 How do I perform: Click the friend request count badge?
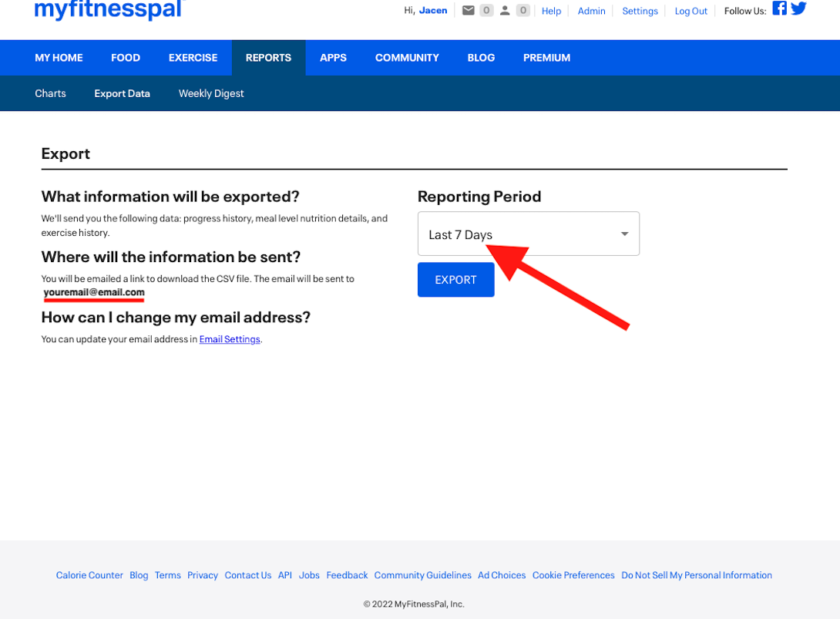[522, 10]
